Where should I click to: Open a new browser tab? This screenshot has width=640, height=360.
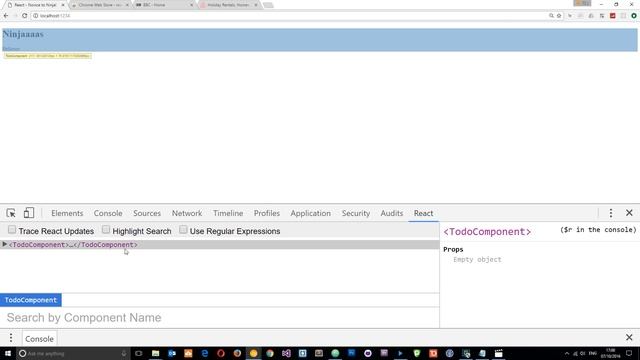(268, 5)
